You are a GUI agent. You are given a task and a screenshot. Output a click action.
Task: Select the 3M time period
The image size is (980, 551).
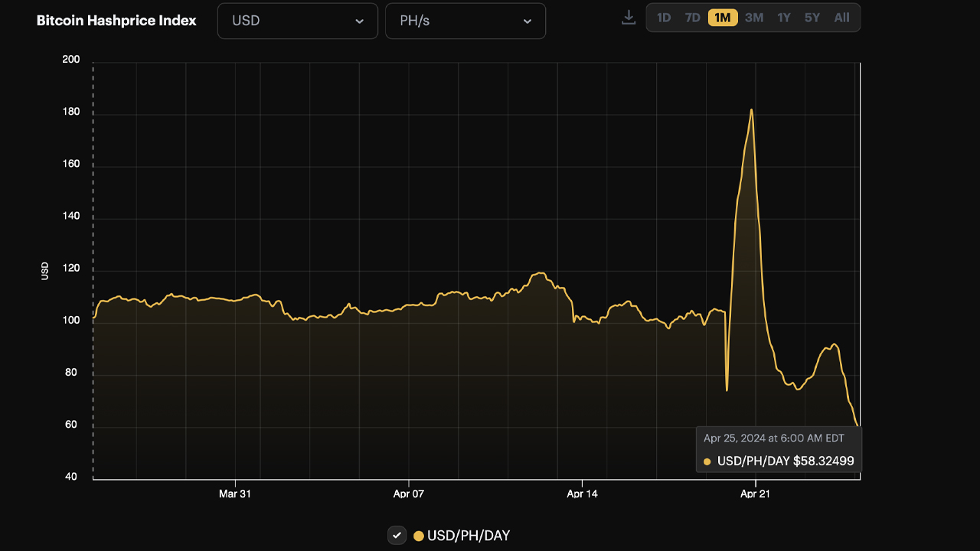(753, 17)
